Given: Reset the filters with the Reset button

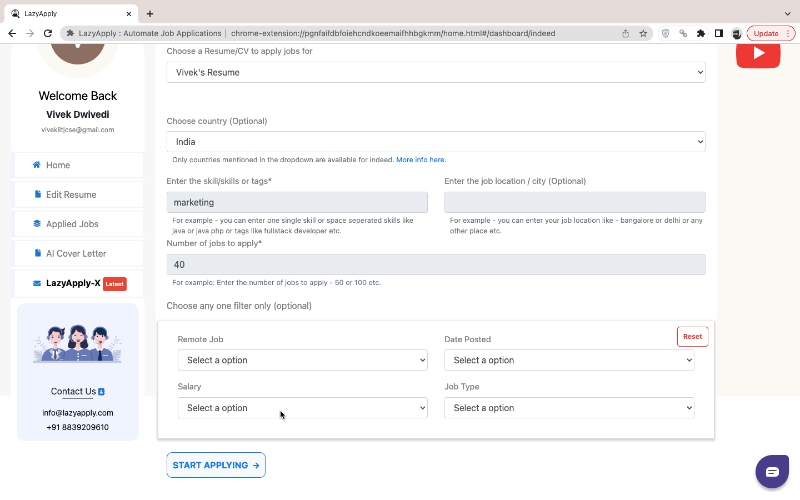Looking at the screenshot, I should click(x=692, y=337).
